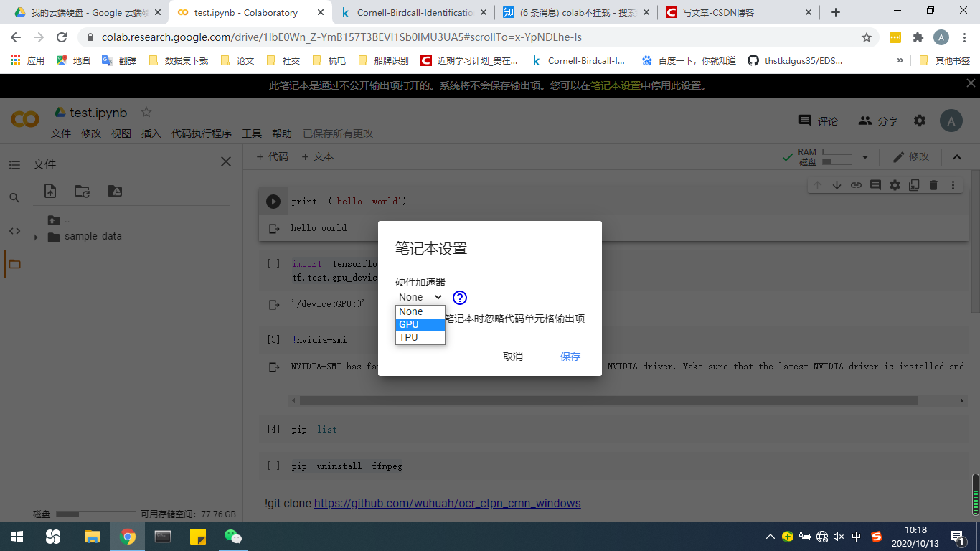Choose None in the accelerator list

tap(420, 311)
